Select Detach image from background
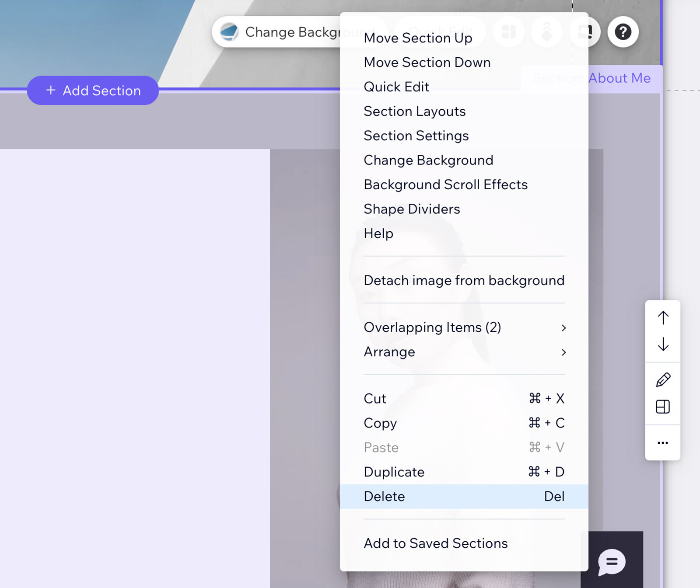Image resolution: width=700 pixels, height=588 pixels. [464, 280]
